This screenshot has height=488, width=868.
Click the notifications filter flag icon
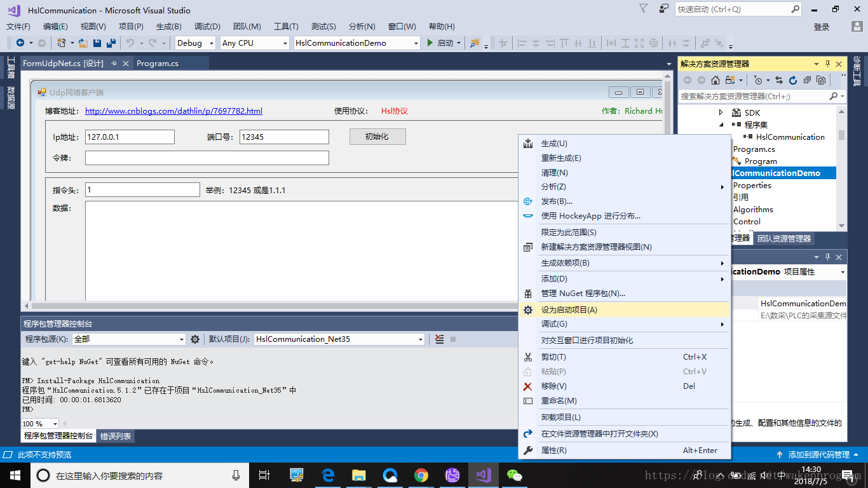[644, 9]
